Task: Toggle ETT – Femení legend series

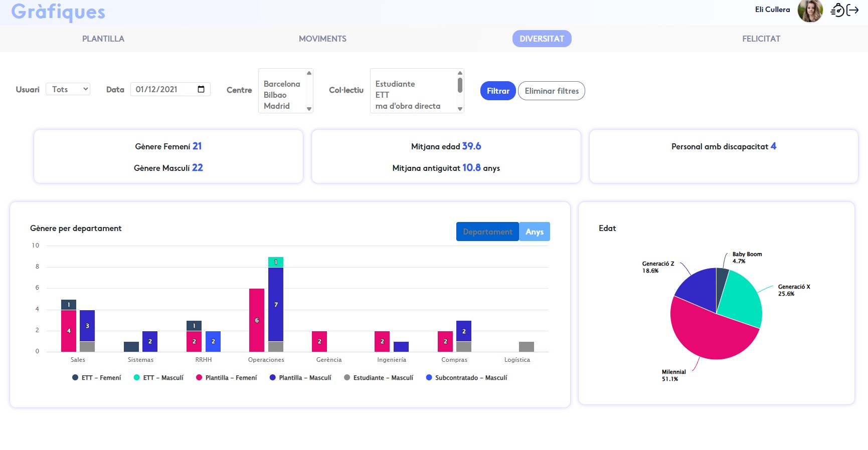Action: coord(97,378)
